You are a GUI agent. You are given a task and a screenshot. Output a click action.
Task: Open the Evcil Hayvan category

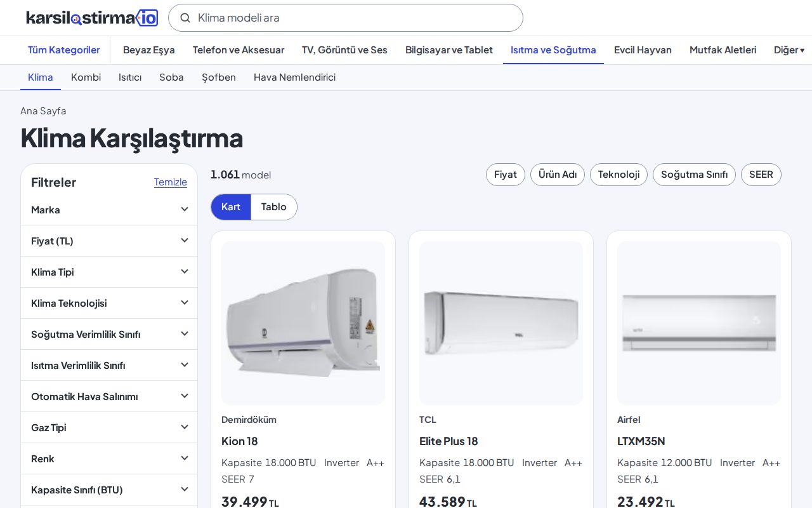click(x=643, y=50)
